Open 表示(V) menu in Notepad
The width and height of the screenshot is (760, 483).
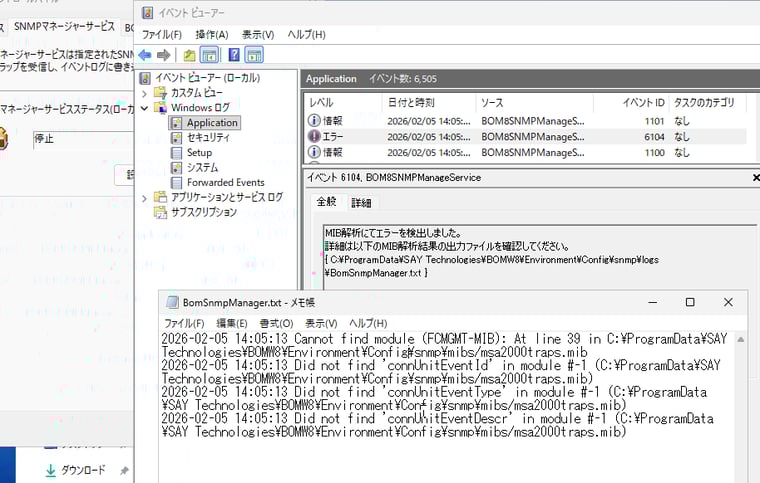click(321, 324)
